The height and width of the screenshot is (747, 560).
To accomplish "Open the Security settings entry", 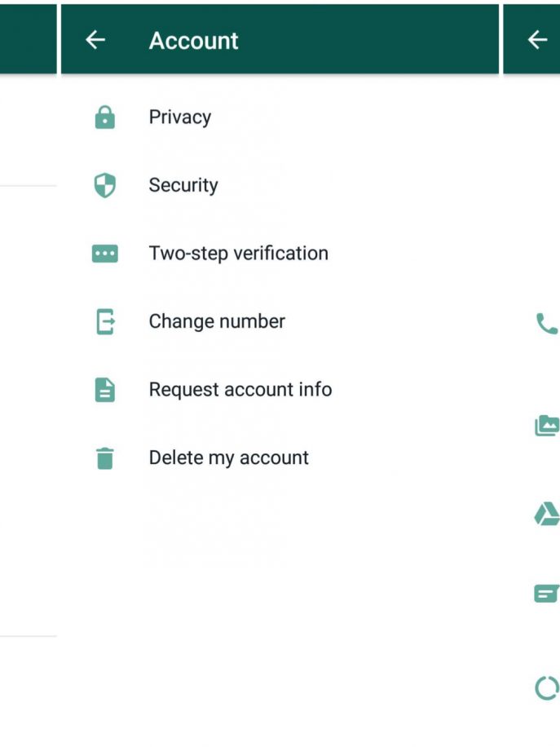I will pos(183,186).
